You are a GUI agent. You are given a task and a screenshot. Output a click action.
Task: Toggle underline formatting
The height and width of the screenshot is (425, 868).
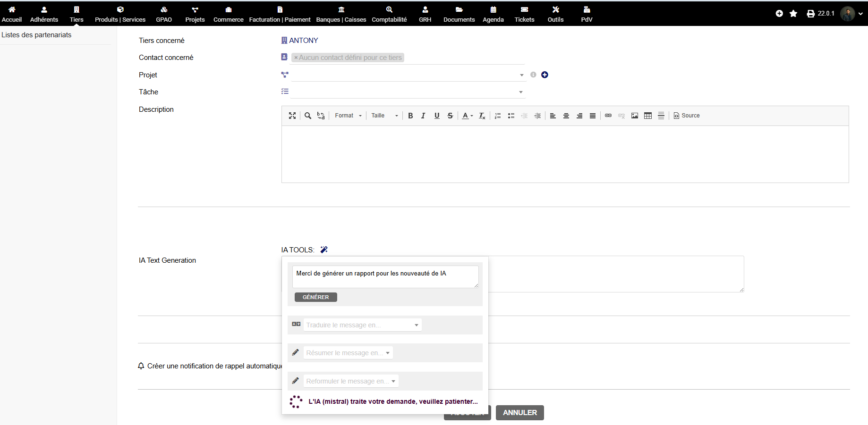coord(437,116)
